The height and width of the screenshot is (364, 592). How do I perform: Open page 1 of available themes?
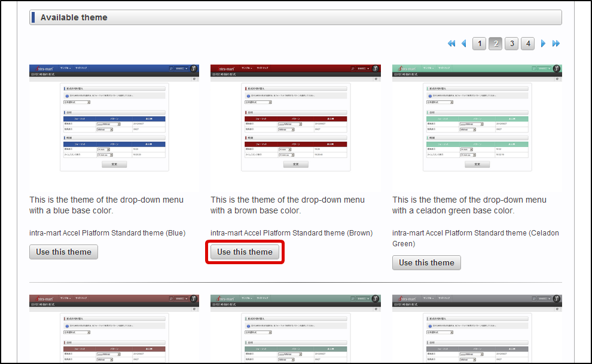click(x=480, y=44)
